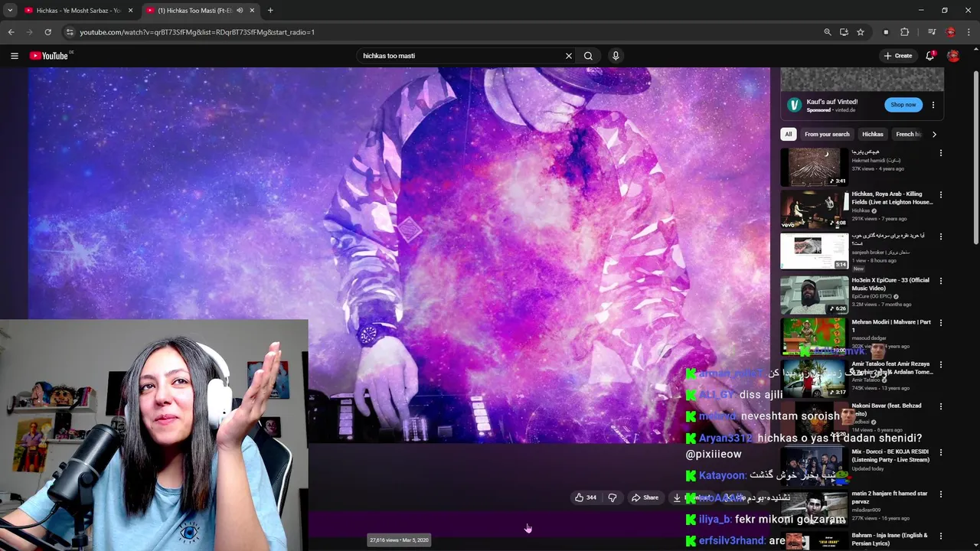The image size is (980, 551).
Task: Open options menu for Ho3ein X EpiCure video
Action: tap(941, 281)
